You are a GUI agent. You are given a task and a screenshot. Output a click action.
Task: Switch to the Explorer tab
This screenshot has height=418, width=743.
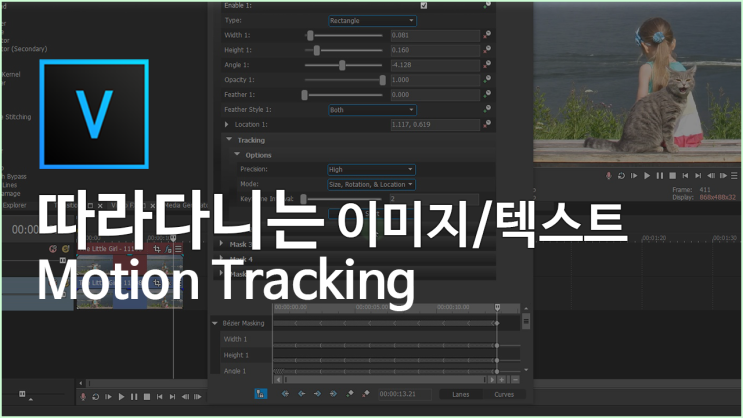pyautogui.click(x=14, y=205)
